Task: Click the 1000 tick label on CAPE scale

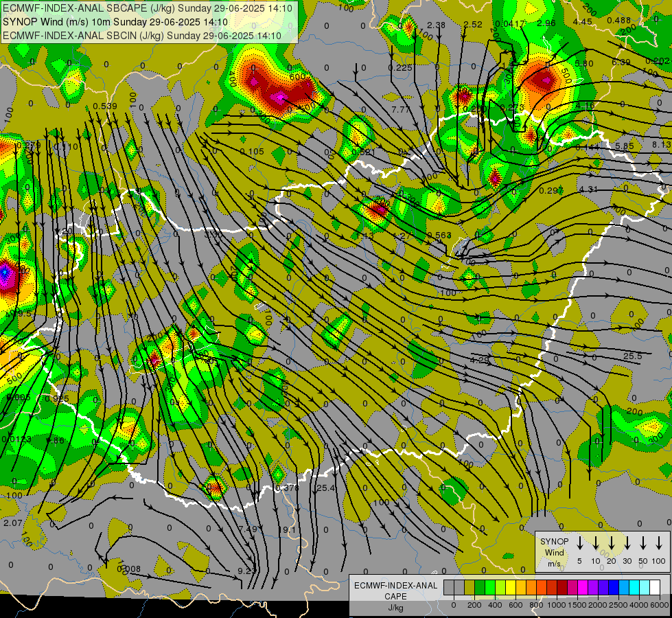Action: click(557, 605)
